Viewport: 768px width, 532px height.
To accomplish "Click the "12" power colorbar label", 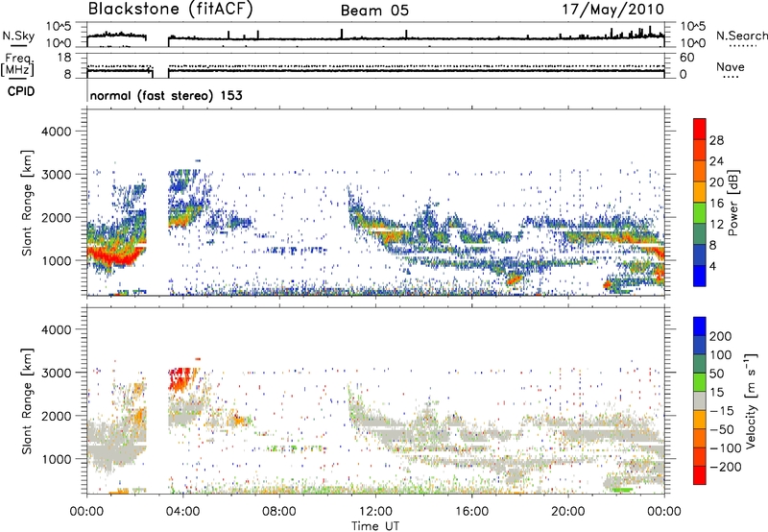I will (716, 225).
